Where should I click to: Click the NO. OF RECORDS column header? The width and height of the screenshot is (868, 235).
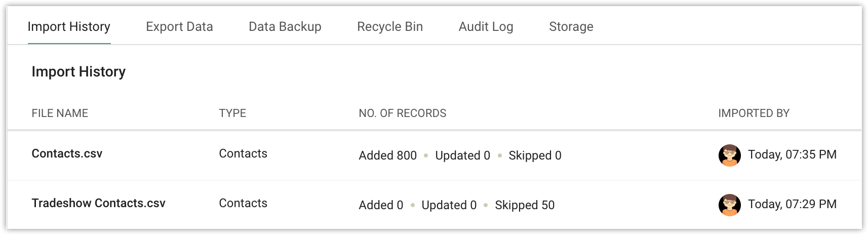[402, 113]
